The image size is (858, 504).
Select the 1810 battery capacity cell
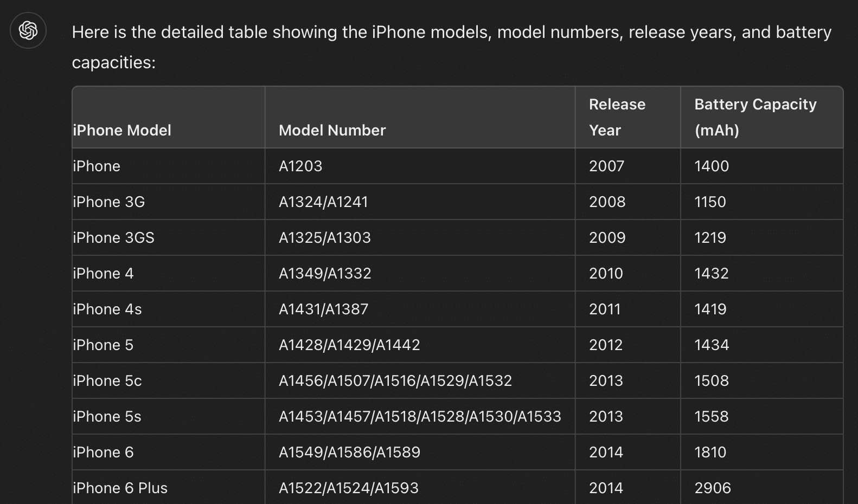[x=710, y=452]
